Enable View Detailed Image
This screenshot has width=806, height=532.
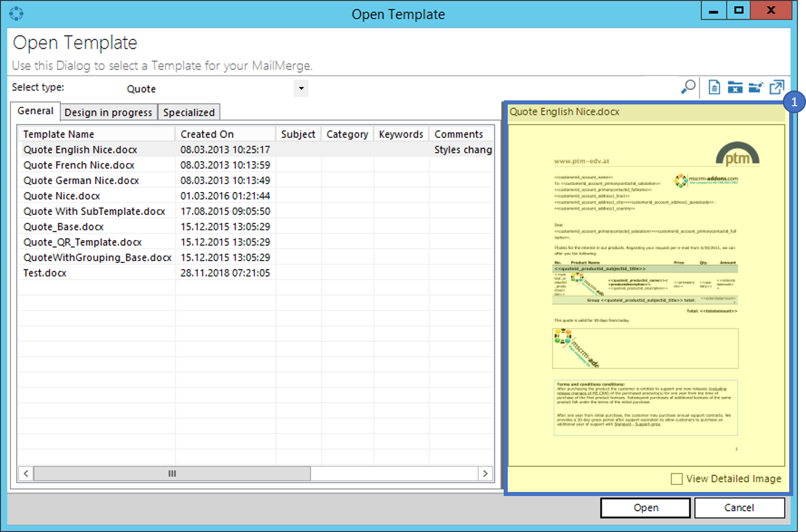[x=677, y=479]
